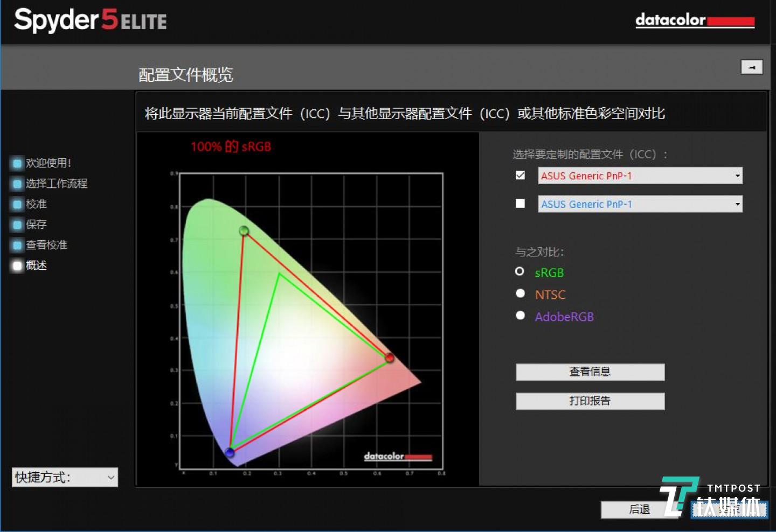Open the first ASUS Generic PnP-1 dropdown

(737, 176)
